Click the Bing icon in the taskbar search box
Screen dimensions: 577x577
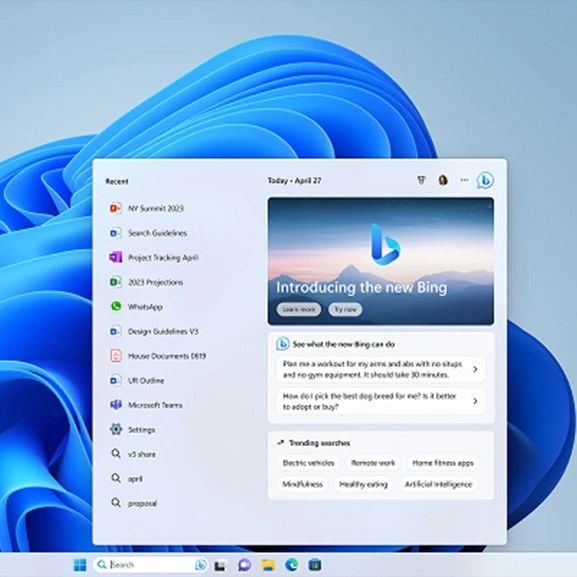201,564
